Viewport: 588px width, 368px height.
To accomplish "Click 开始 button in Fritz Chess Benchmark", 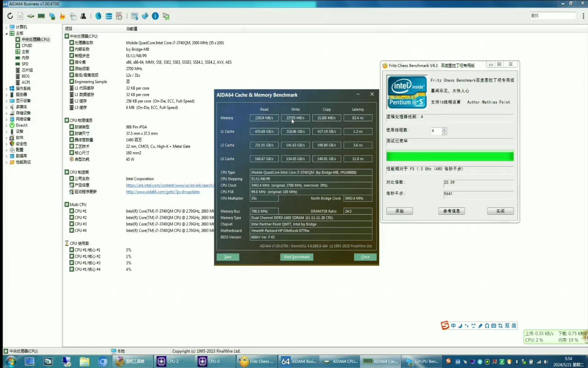I will [x=399, y=211].
